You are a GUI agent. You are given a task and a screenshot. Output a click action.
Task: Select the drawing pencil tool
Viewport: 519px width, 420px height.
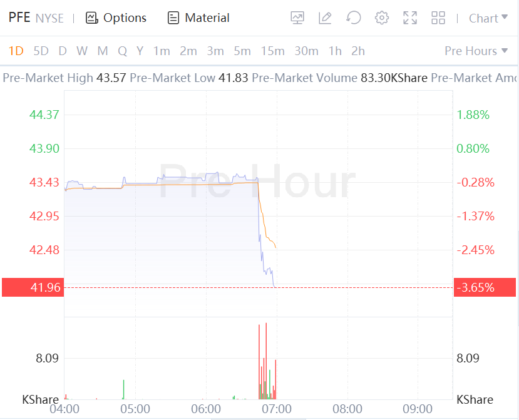[x=325, y=18]
